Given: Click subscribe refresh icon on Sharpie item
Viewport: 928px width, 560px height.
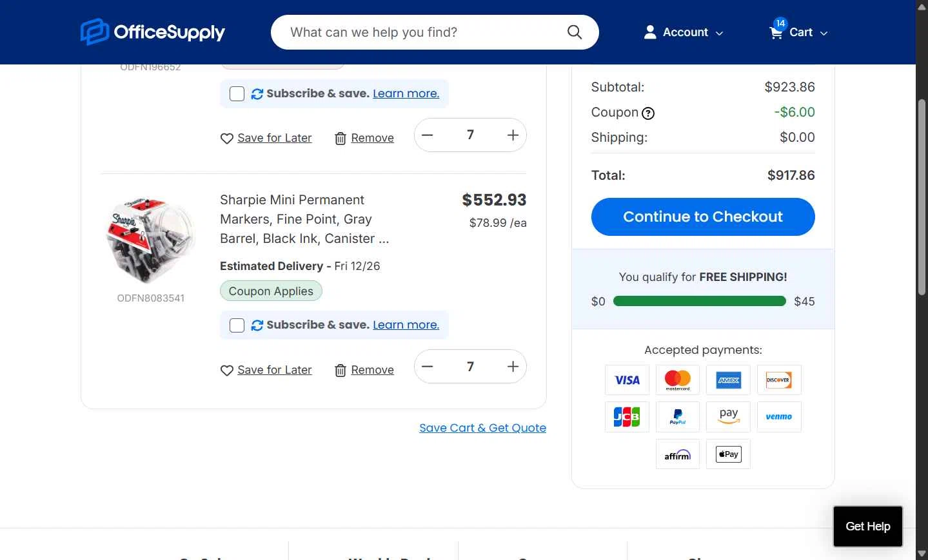Looking at the screenshot, I should click(x=257, y=325).
